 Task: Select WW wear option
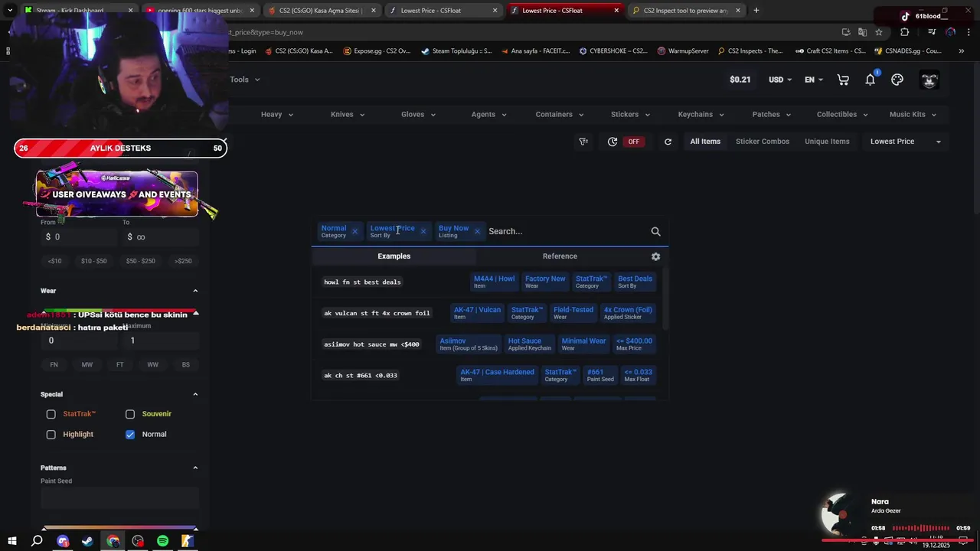[x=153, y=365]
